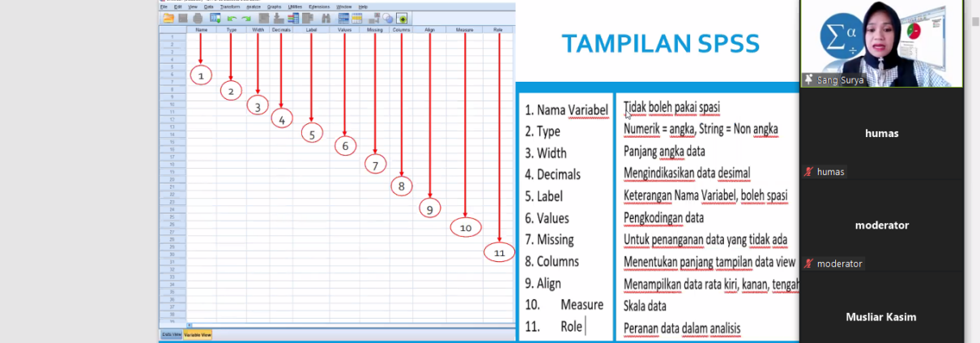
Task: Select the Variable View tab
Action: [198, 334]
